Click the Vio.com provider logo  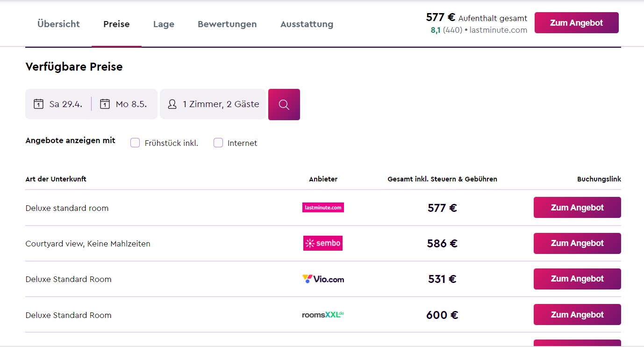(x=323, y=279)
